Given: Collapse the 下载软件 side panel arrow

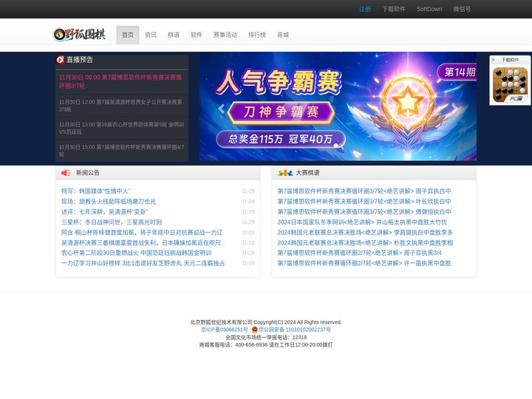Looking at the screenshot, I should [493, 60].
